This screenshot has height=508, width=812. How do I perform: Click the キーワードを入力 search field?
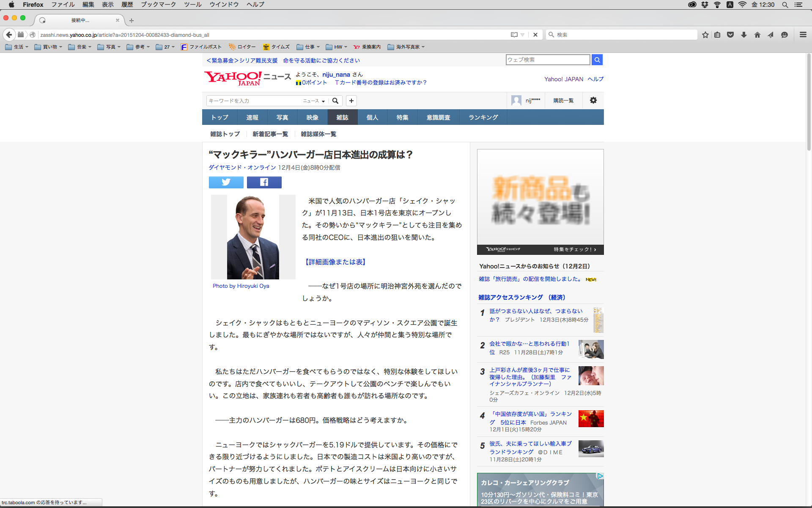click(254, 101)
